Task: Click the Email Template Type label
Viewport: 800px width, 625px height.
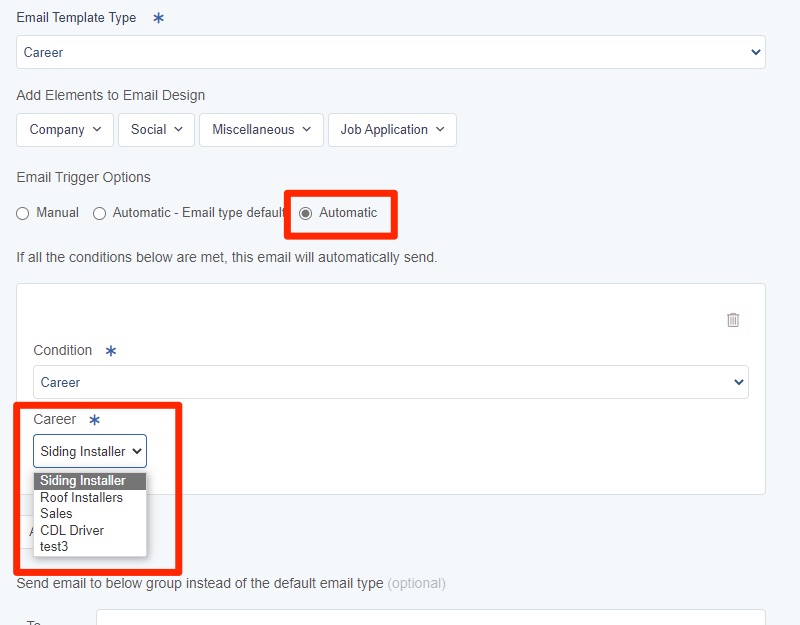Action: (x=76, y=18)
